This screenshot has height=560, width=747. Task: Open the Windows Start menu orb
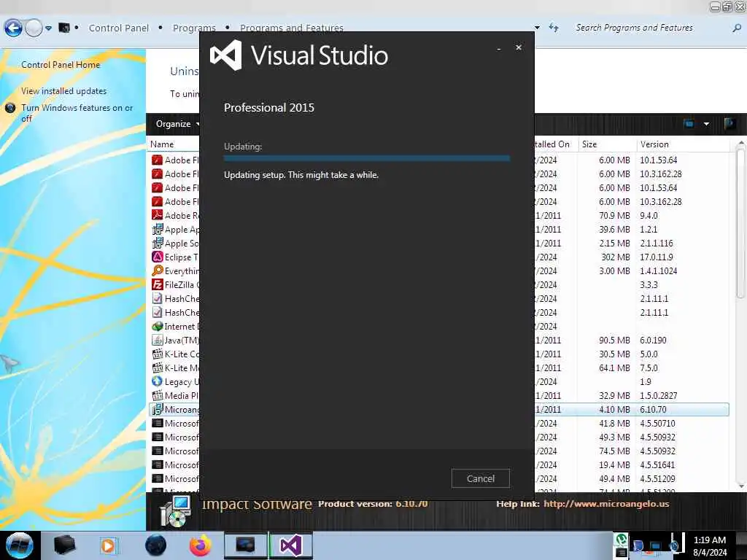(x=20, y=545)
